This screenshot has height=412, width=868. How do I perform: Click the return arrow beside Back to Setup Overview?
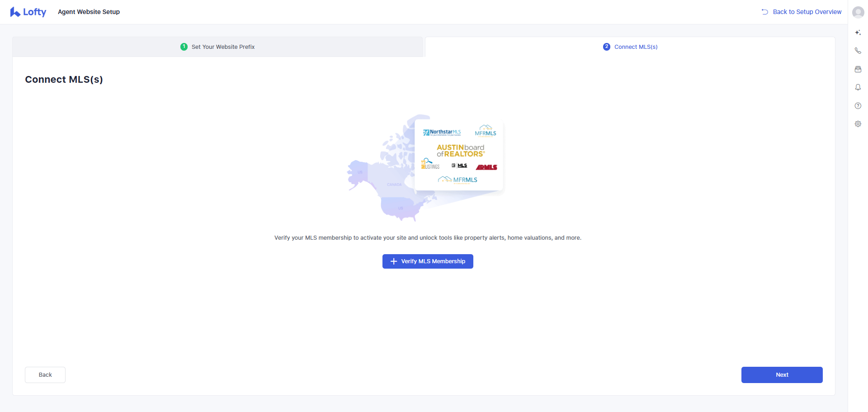click(764, 12)
